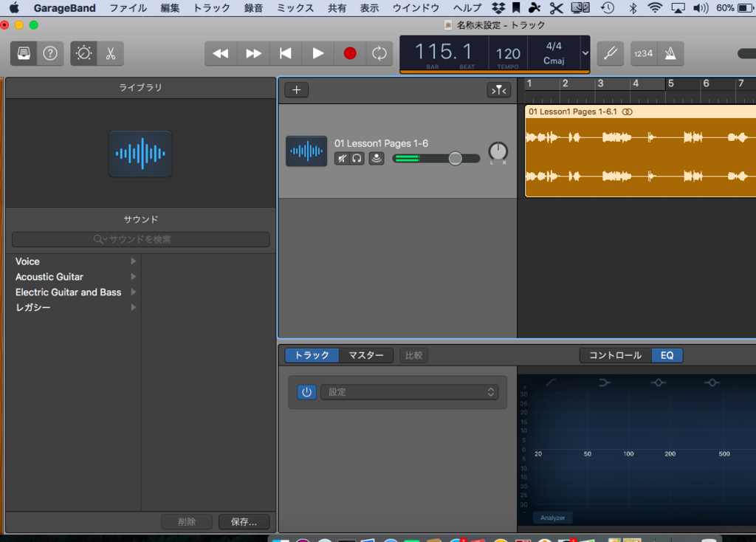Click the 4/4 time signature
The height and width of the screenshot is (542, 756).
554,46
